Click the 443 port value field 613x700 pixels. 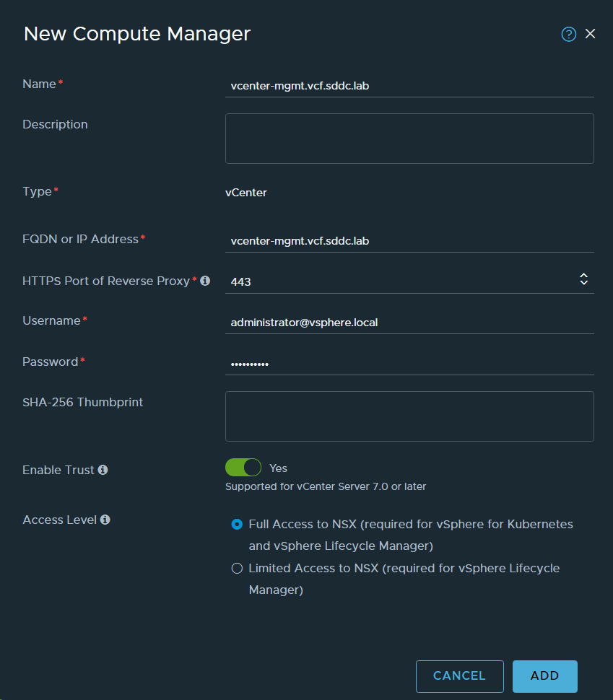(x=397, y=281)
